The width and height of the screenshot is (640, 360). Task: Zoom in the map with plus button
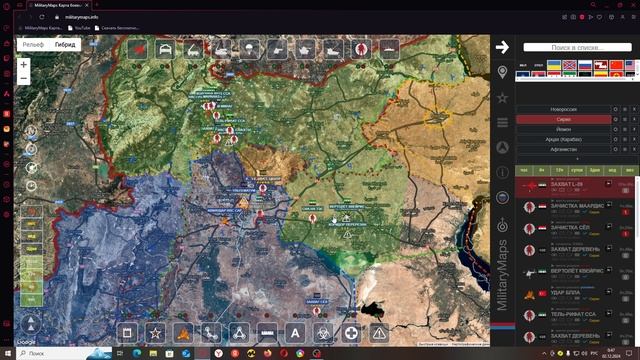24,64
